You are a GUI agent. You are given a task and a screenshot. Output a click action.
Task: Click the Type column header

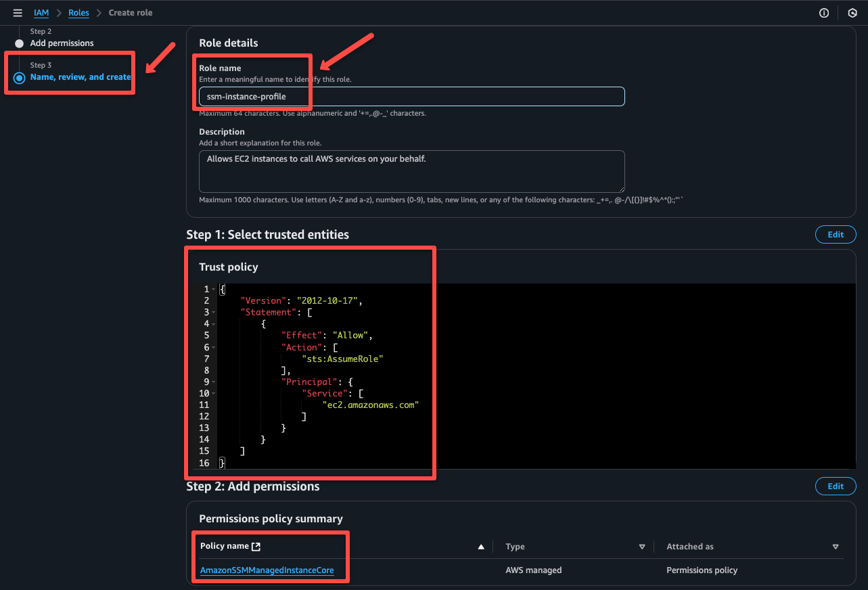click(515, 547)
